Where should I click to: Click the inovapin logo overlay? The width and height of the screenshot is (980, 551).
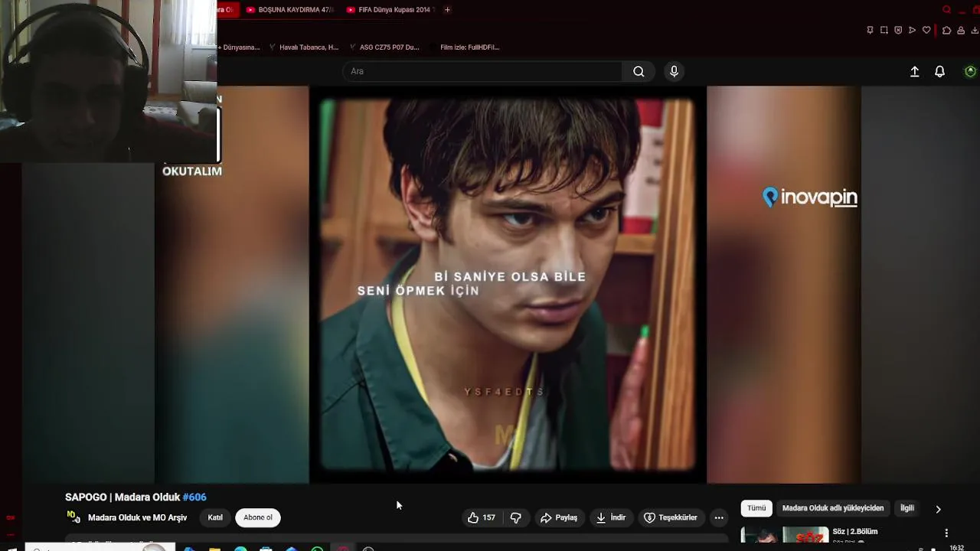pos(810,197)
